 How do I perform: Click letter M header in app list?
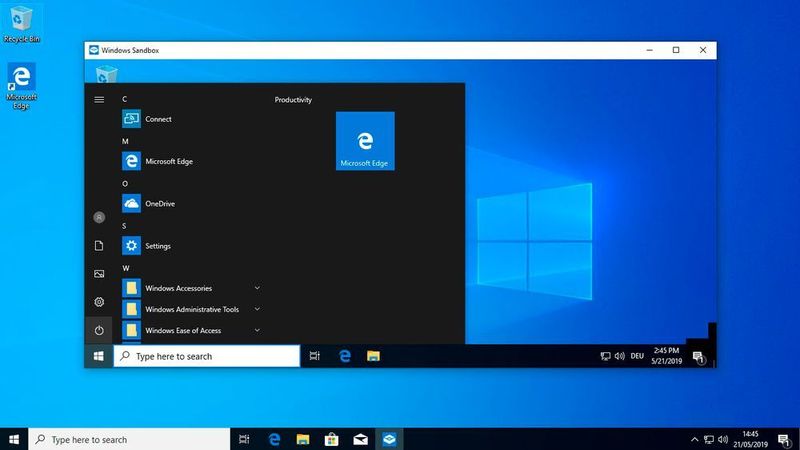(x=125, y=141)
